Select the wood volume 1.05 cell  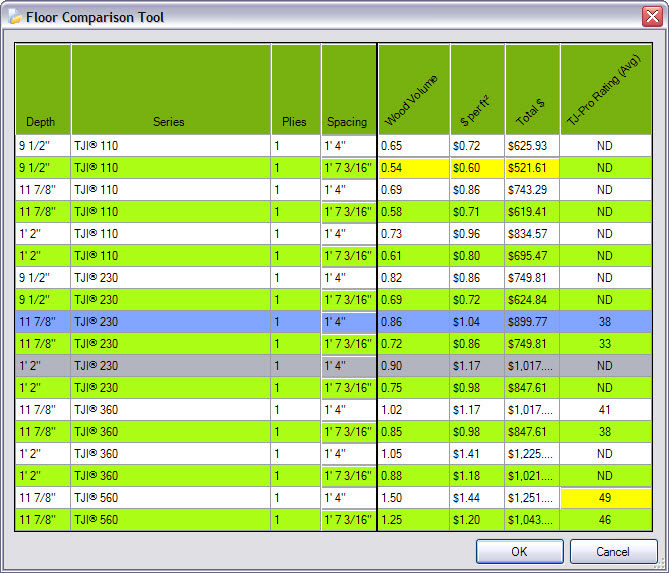pos(413,454)
